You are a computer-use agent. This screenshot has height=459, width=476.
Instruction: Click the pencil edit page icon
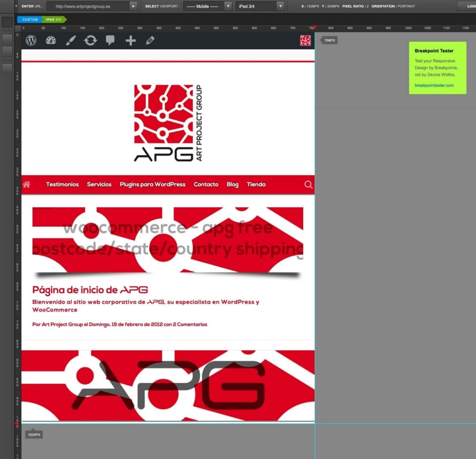(x=150, y=40)
